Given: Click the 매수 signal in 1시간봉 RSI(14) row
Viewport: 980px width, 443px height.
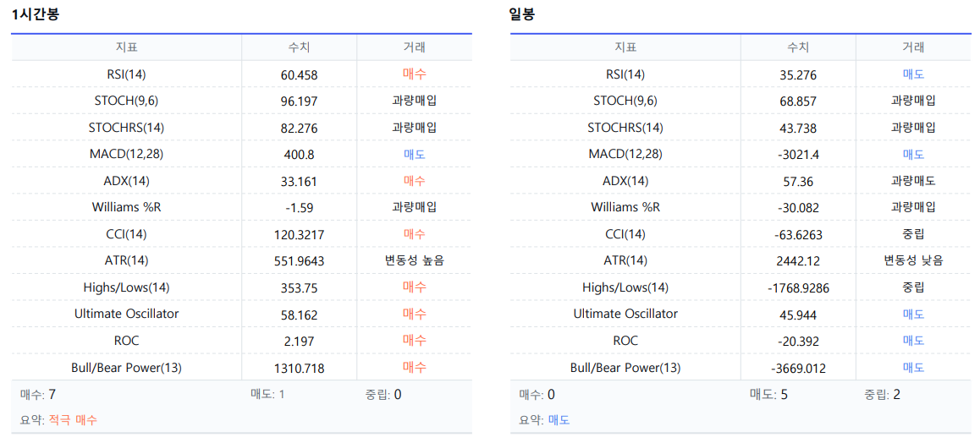Looking at the screenshot, I should 415,74.
